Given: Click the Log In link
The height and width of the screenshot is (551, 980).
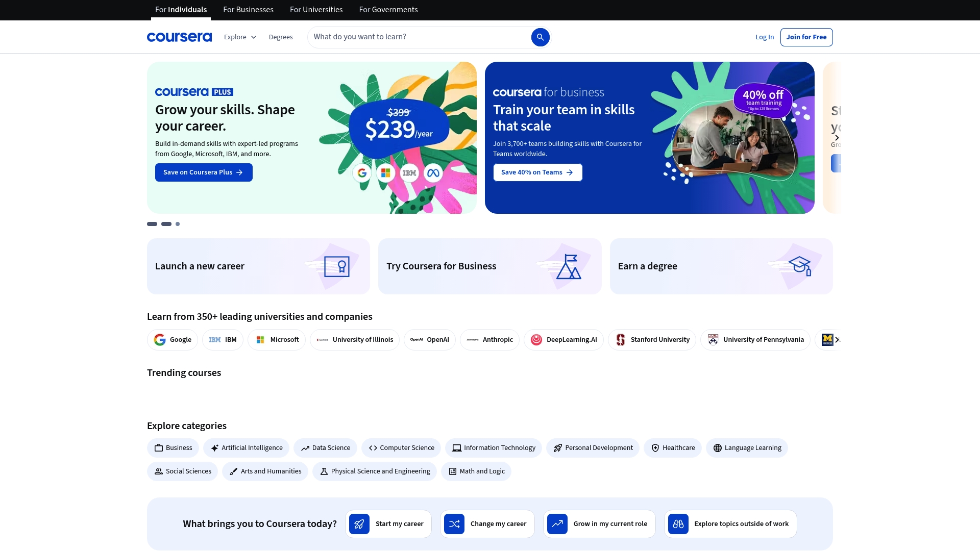Looking at the screenshot, I should pos(765,37).
